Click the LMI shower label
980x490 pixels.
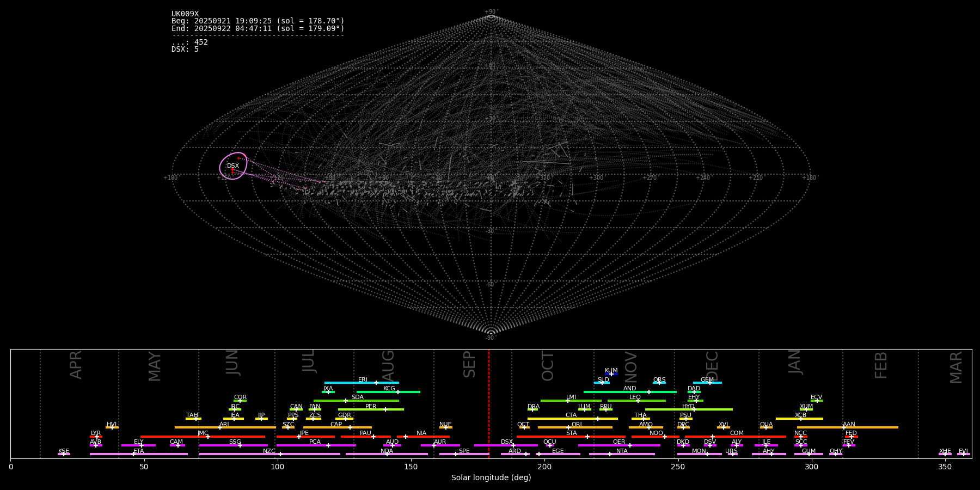(x=571, y=397)
